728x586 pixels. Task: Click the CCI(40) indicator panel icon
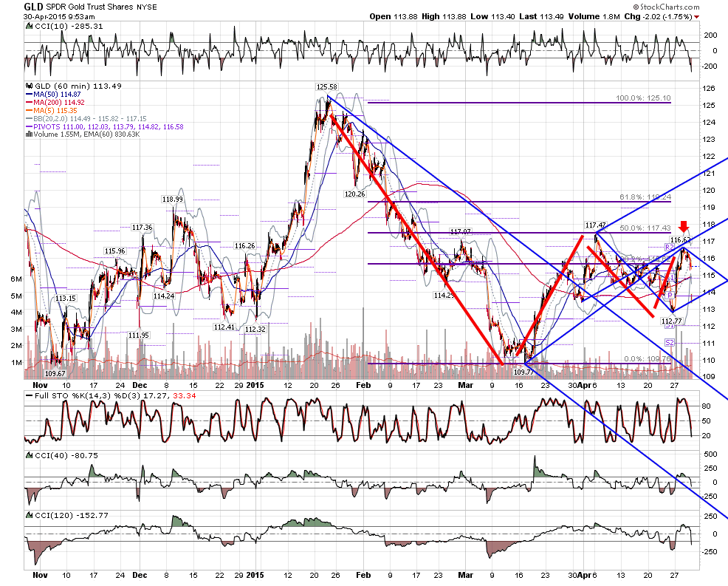(x=30, y=455)
